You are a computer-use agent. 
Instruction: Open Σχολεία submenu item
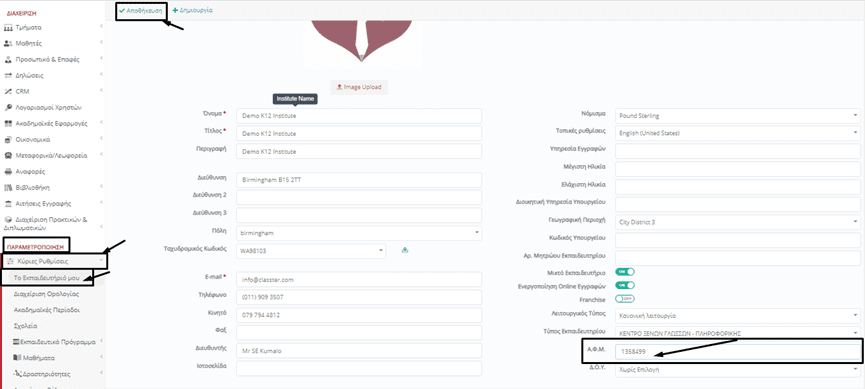(25, 326)
